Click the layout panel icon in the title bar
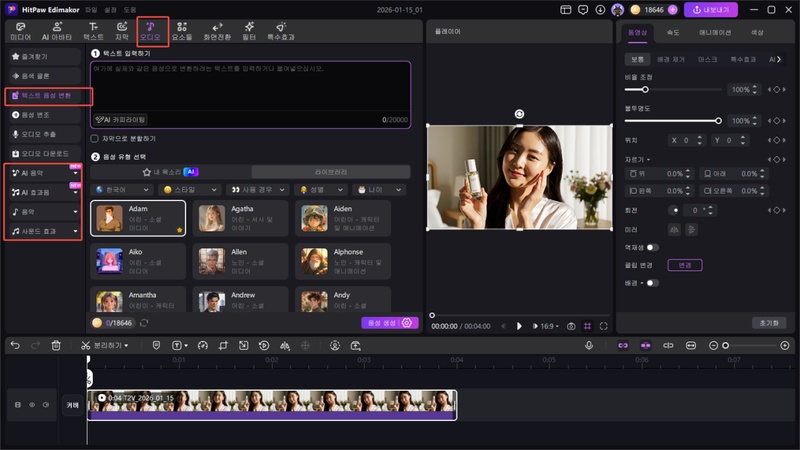 [x=565, y=10]
